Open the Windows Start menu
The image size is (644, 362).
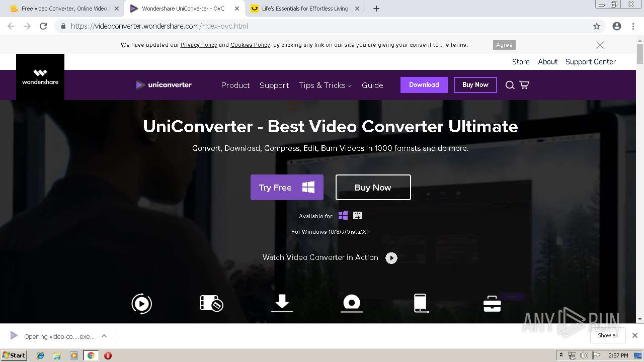tap(14, 355)
